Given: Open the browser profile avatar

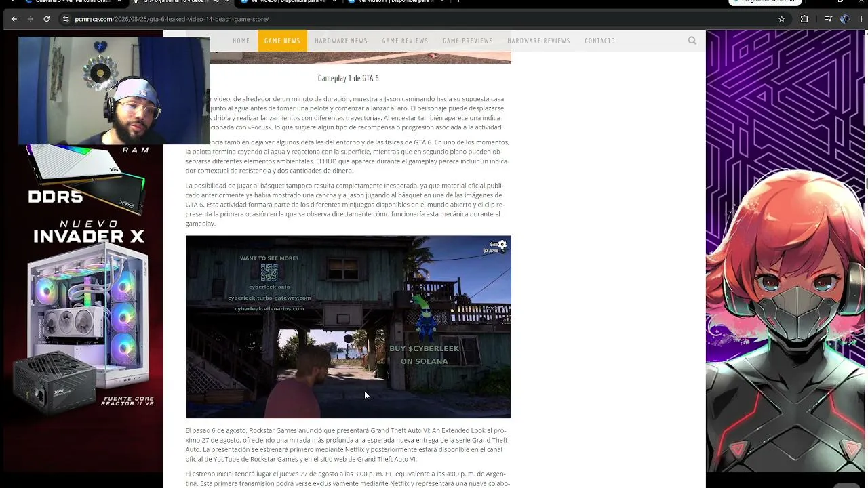Looking at the screenshot, I should 844,19.
